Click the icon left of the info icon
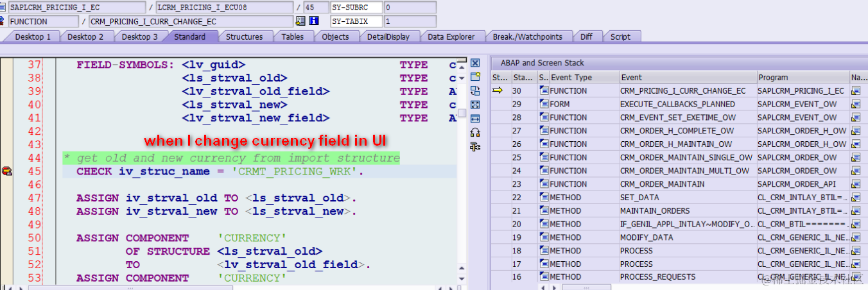 pyautogui.click(x=300, y=21)
